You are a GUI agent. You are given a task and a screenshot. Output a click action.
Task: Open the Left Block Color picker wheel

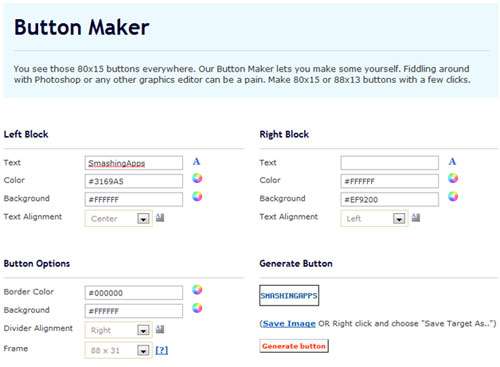197,178
